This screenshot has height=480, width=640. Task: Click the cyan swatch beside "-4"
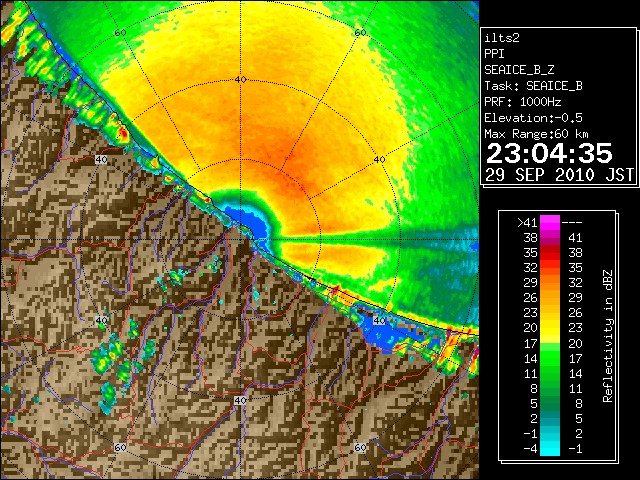[x=550, y=448]
